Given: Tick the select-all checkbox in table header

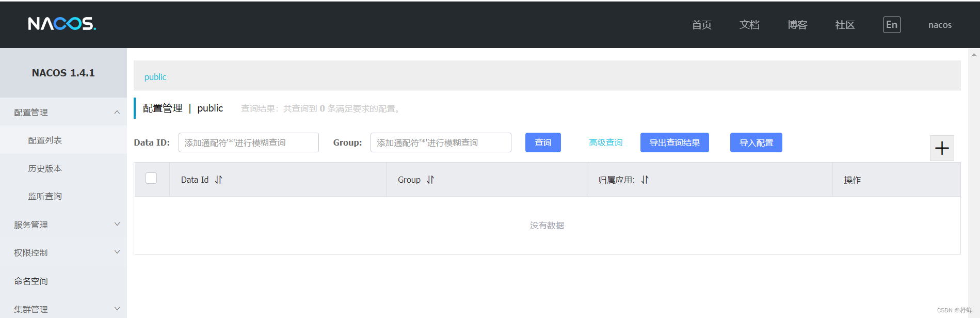Looking at the screenshot, I should click(x=151, y=178).
